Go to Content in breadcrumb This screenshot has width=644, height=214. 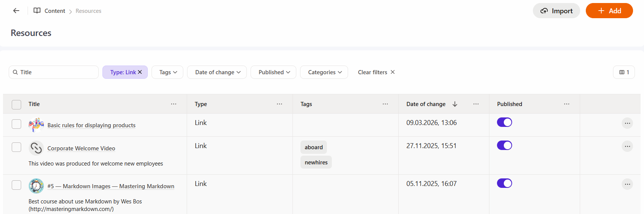click(55, 11)
